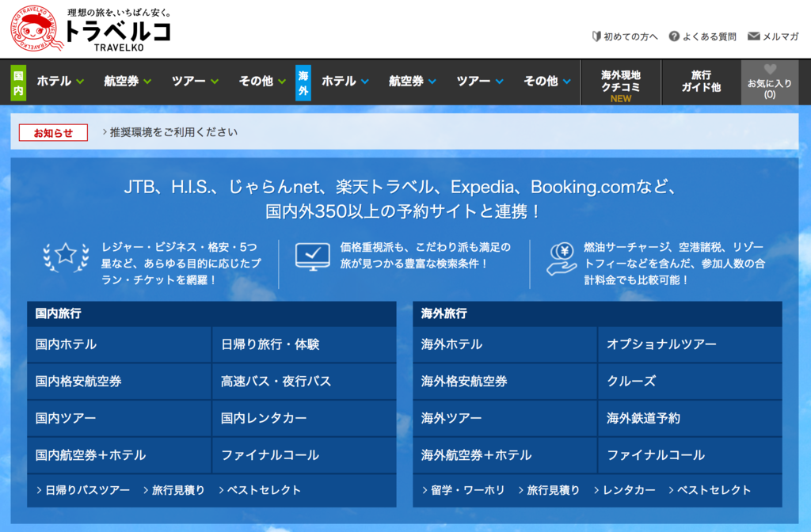The width and height of the screenshot is (811, 532).
Task: Expand domestic 航空券 dropdown menu
Action: 128,82
